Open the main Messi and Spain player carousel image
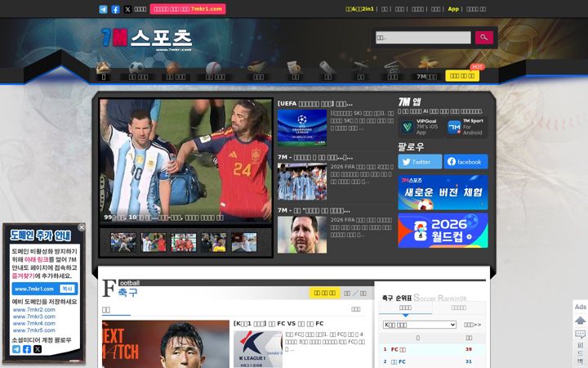Screen dimensions: 588x368 tap(186, 161)
